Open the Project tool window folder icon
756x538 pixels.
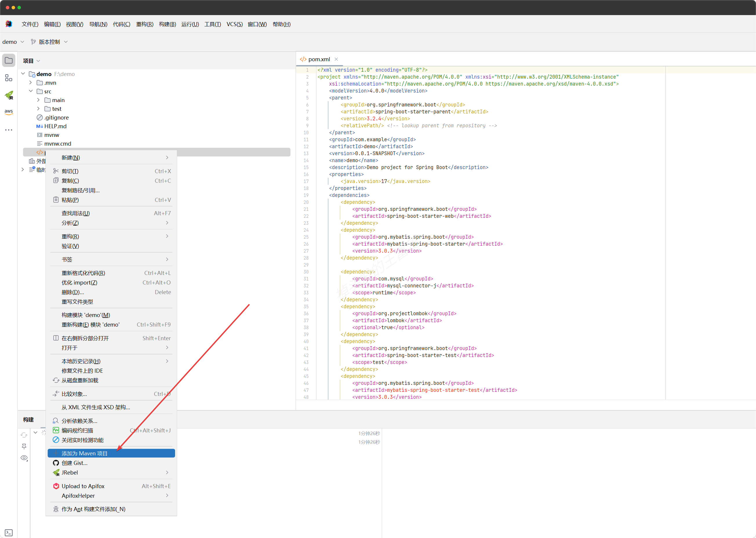pyautogui.click(x=9, y=61)
